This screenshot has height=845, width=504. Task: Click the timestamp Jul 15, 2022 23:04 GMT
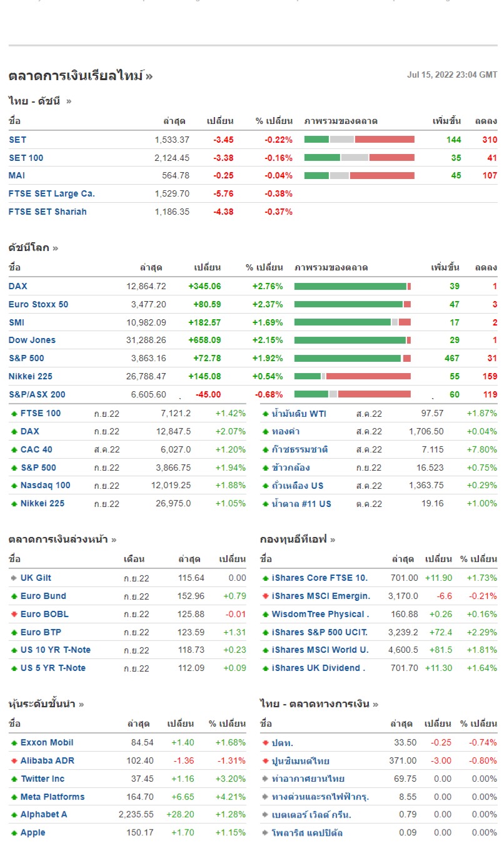(452, 74)
